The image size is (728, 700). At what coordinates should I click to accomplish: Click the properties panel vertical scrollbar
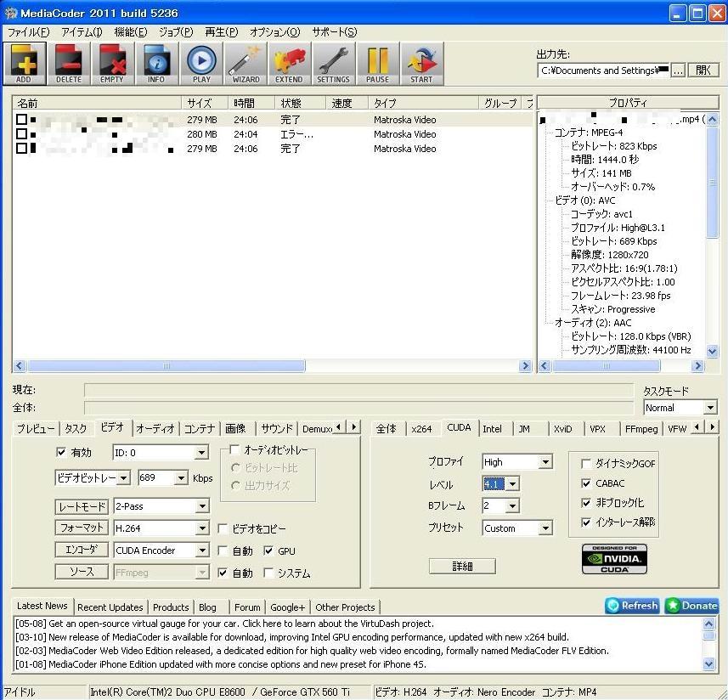coord(712,234)
